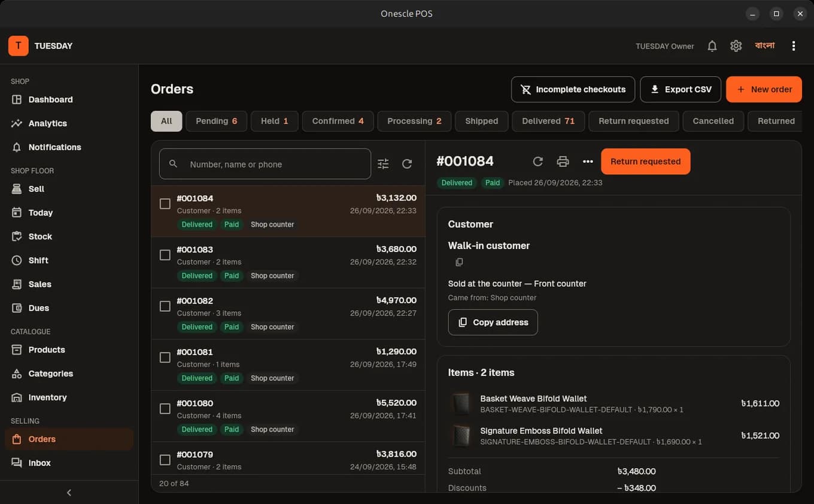Click the Copy address button

pos(493,322)
